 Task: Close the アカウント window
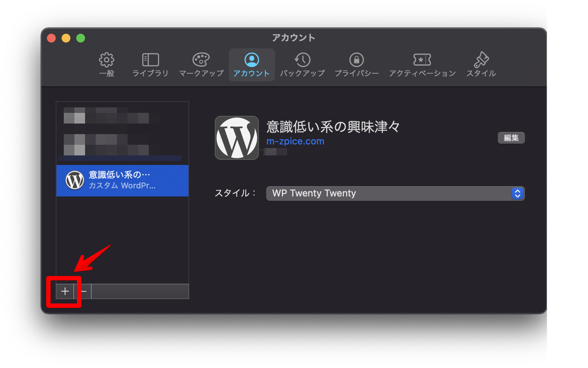51,38
